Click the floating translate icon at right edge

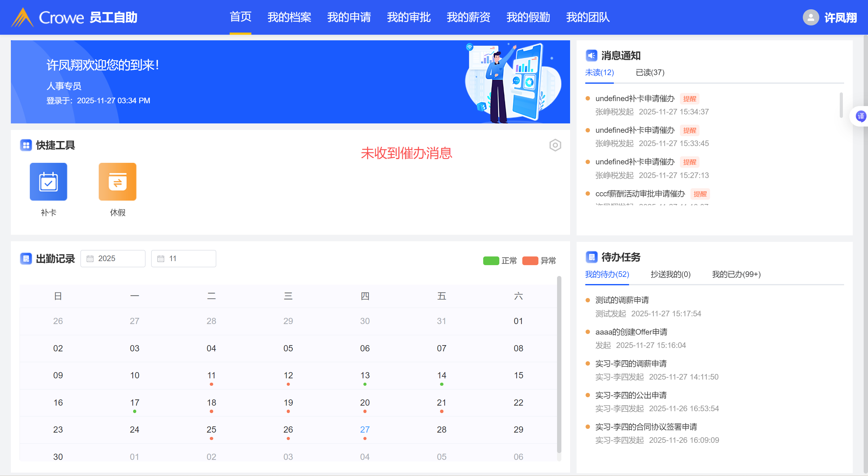pyautogui.click(x=861, y=117)
